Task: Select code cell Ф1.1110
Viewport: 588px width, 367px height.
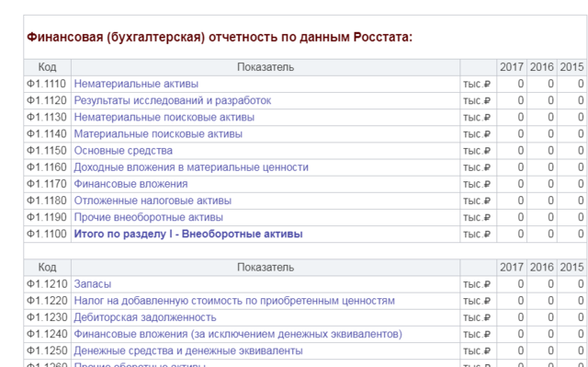Action: pos(47,84)
